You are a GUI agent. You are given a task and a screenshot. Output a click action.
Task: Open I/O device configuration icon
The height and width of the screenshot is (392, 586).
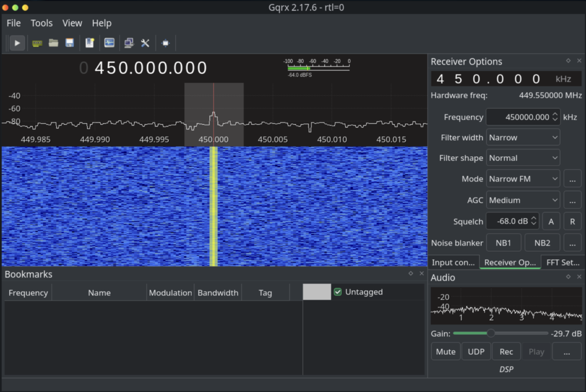(x=37, y=43)
